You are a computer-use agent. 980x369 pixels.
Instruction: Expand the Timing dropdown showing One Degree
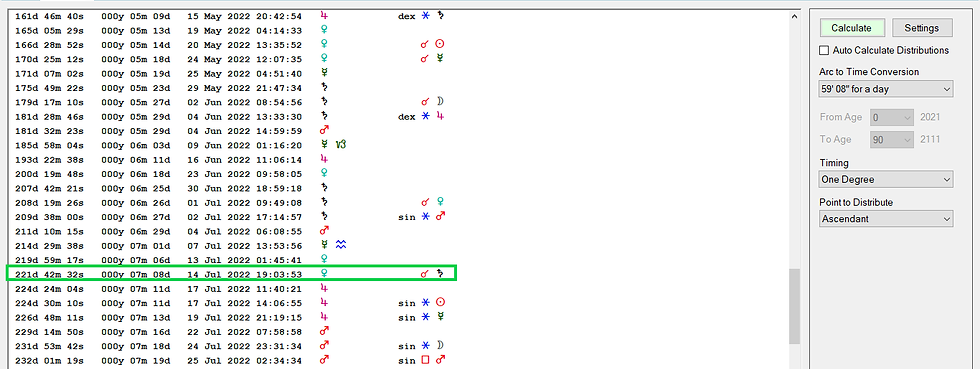pos(886,179)
